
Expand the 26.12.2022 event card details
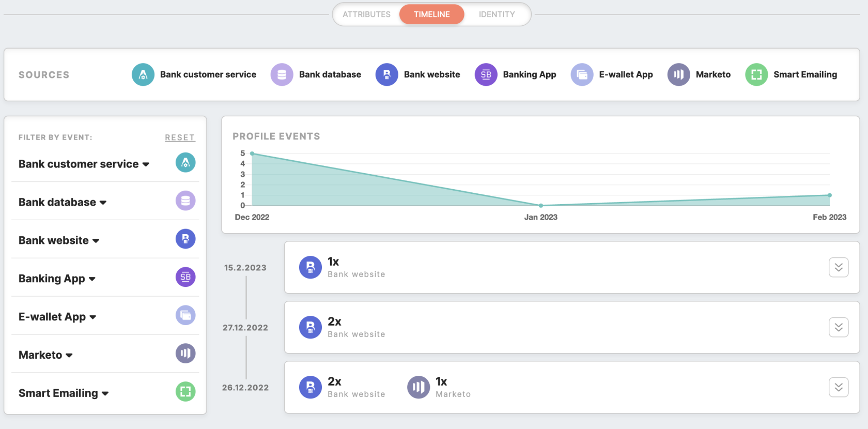click(x=839, y=387)
